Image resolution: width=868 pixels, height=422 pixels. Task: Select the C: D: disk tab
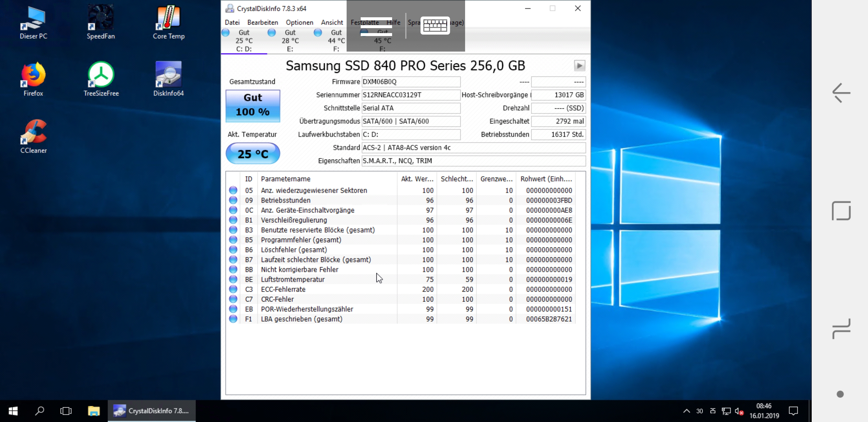(244, 40)
